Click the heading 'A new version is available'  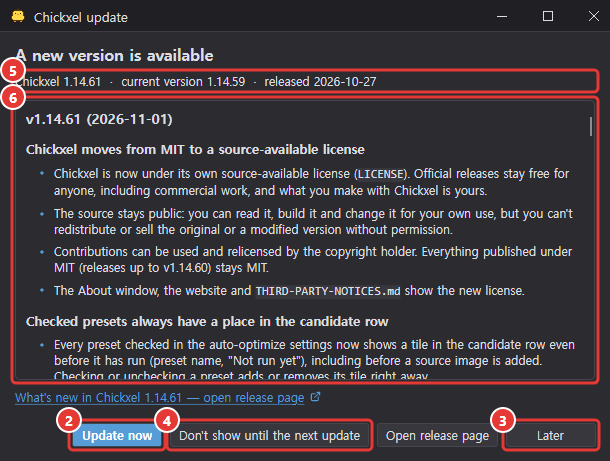tap(114, 56)
